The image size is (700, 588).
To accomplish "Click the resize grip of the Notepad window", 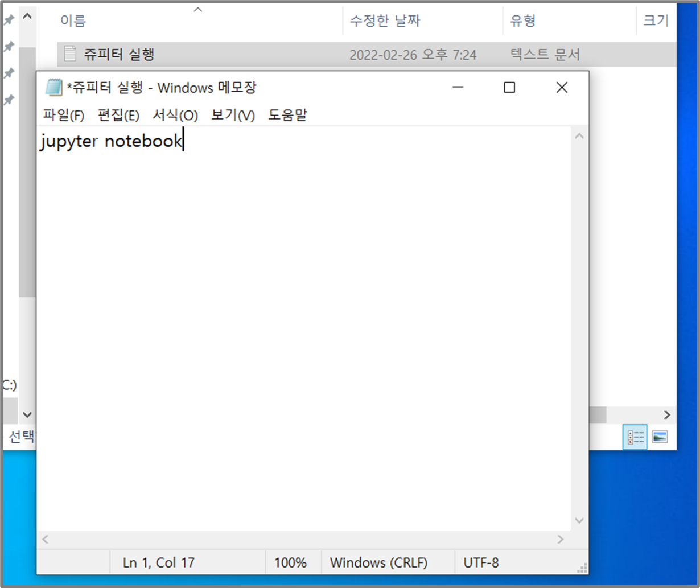I will (x=582, y=568).
